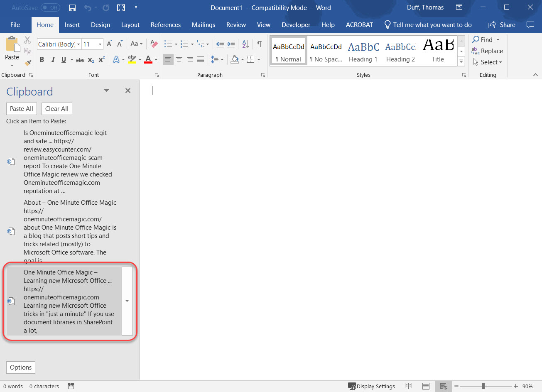This screenshot has height=392, width=542.
Task: Toggle Print Layout view
Action: 425,386
